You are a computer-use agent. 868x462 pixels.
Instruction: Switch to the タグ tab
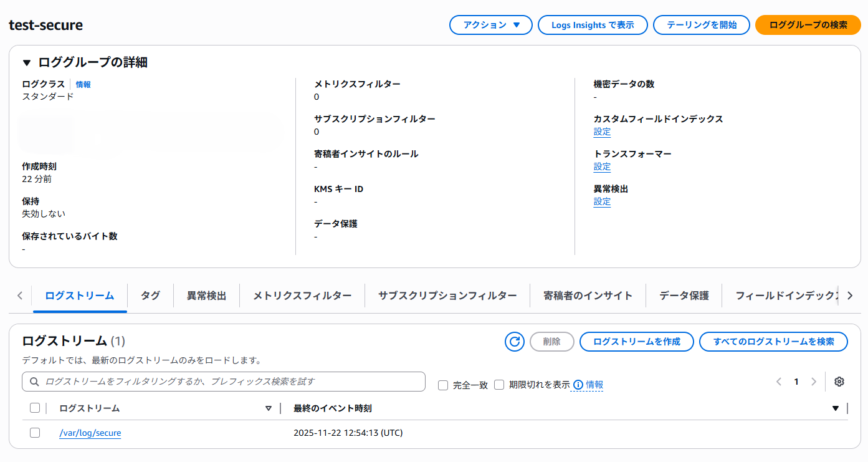pyautogui.click(x=150, y=295)
